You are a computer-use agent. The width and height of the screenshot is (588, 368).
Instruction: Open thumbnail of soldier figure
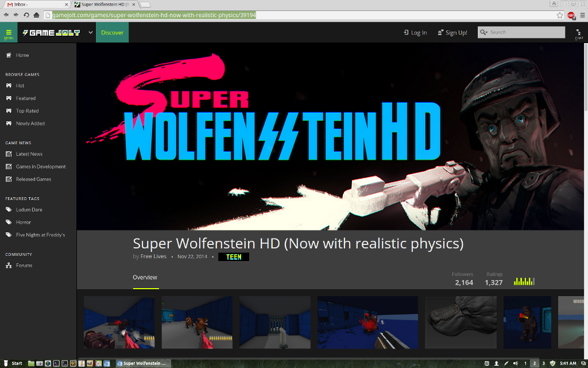[527, 322]
